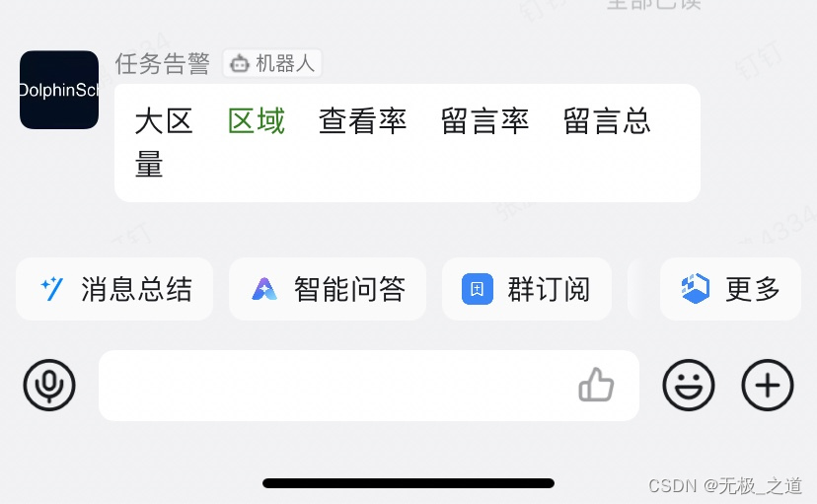The image size is (817, 504).
Task: Open 消息总结 message summary
Action: (114, 289)
